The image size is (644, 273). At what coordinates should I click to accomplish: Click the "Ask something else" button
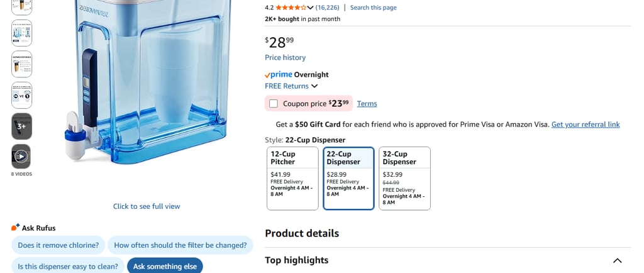pos(165,266)
